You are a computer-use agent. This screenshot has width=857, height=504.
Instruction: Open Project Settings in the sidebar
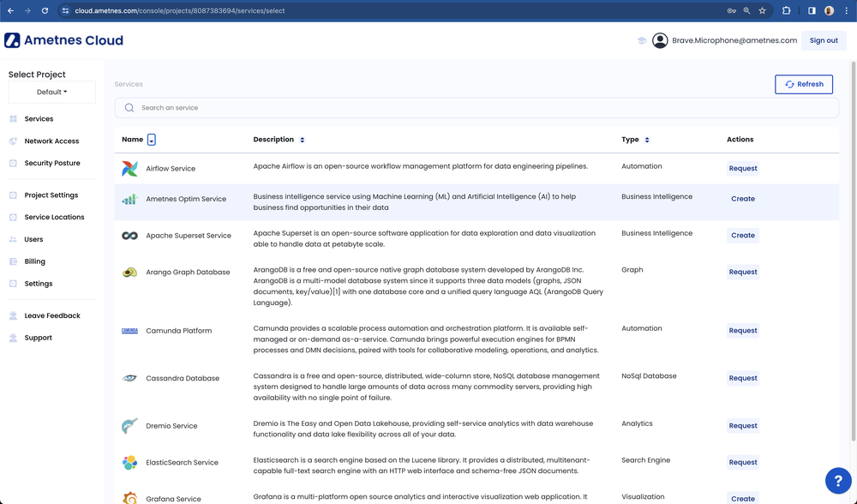click(x=51, y=195)
